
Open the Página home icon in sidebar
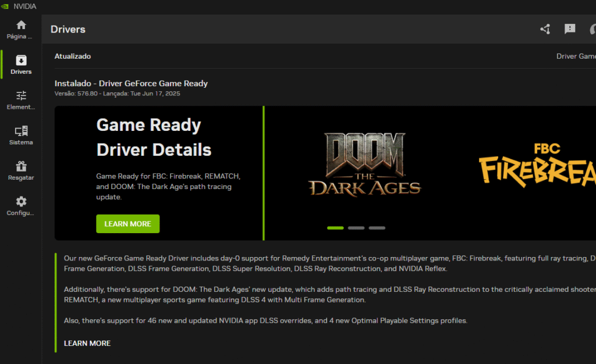click(22, 25)
